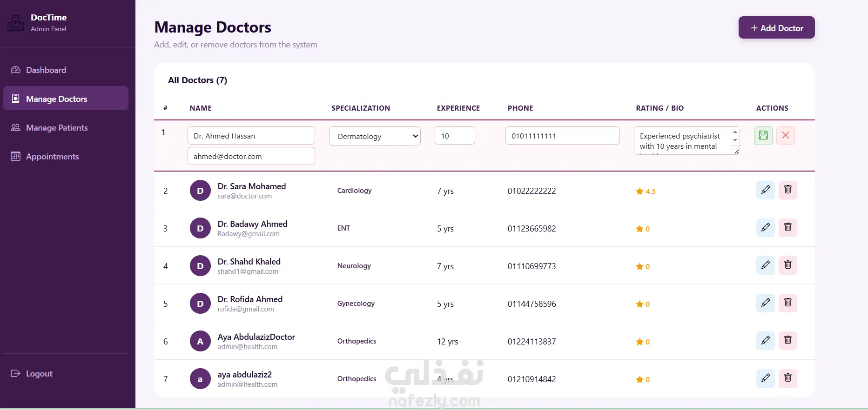This screenshot has height=410, width=868.
Task: Open the Appointments section
Action: click(52, 157)
